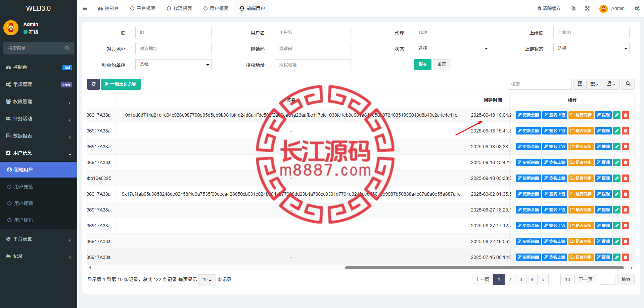The image size is (644, 308).
Task: Toggle fullscreen mode icon in top bar
Action: pos(587,8)
